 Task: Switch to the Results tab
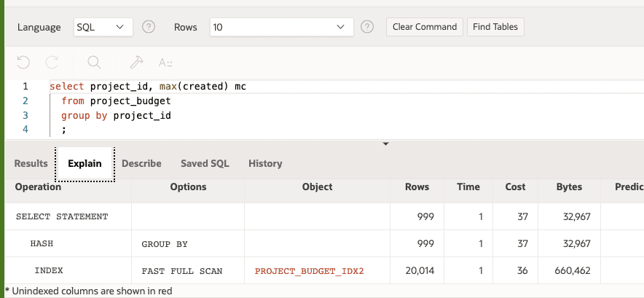(31, 164)
